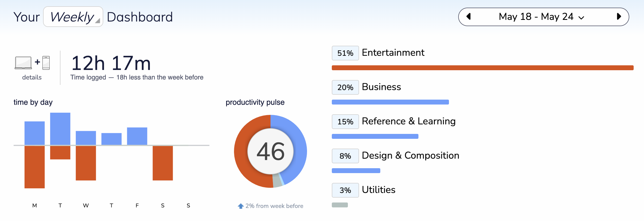644x221 pixels.
Task: Select Design & Composition category
Action: tap(411, 155)
